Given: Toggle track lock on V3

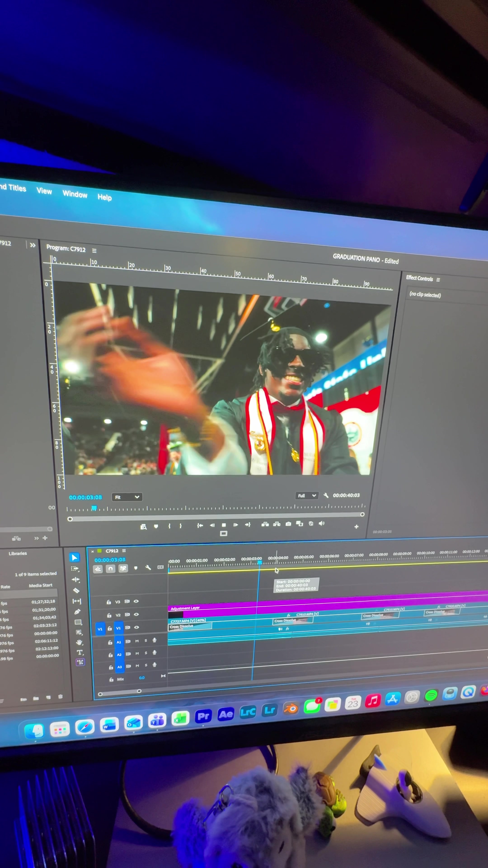Looking at the screenshot, I should [109, 602].
